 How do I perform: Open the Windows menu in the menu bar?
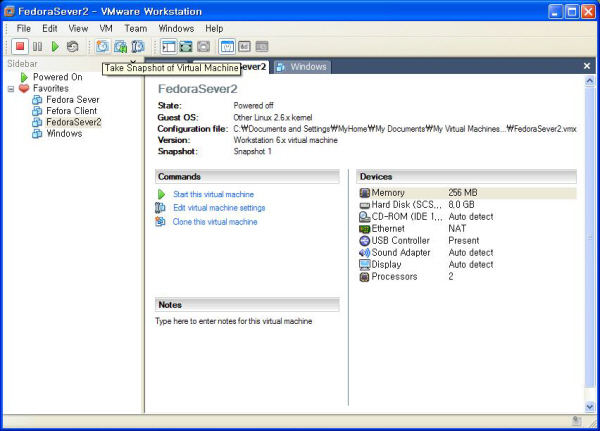(176, 28)
